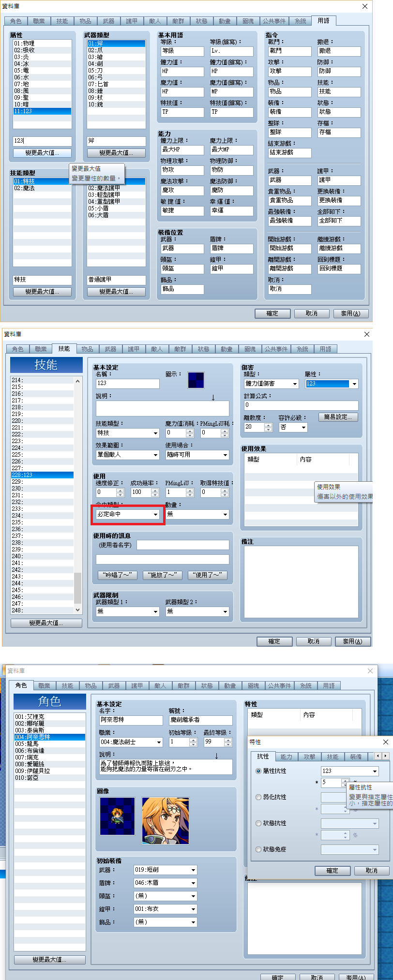Click the 稱號 field containing 魔劍繼承者
The image size is (393, 980).
click(201, 720)
